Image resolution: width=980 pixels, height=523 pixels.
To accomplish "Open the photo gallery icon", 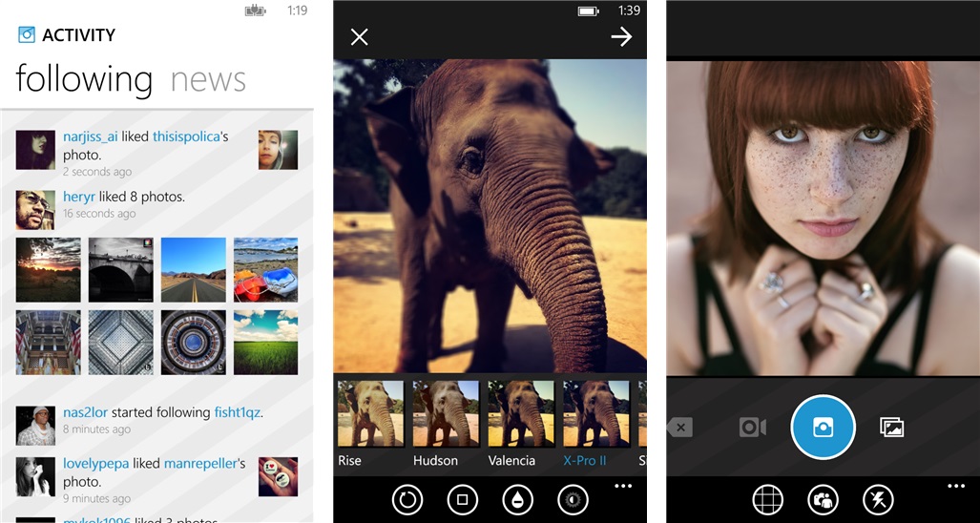I will tap(892, 428).
